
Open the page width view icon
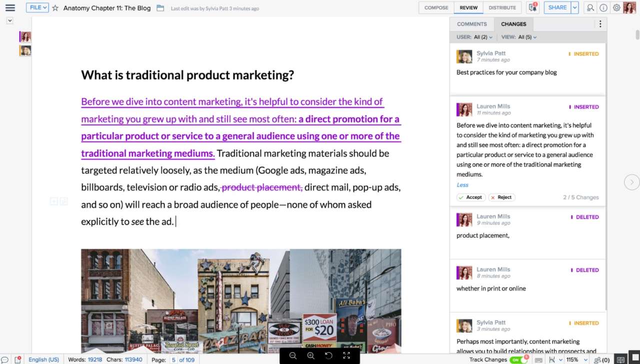pyautogui.click(x=552, y=360)
